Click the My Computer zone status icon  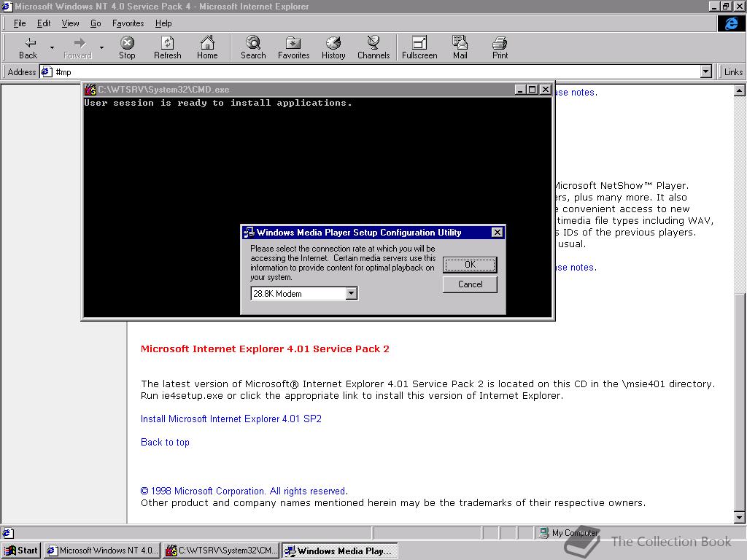543,533
